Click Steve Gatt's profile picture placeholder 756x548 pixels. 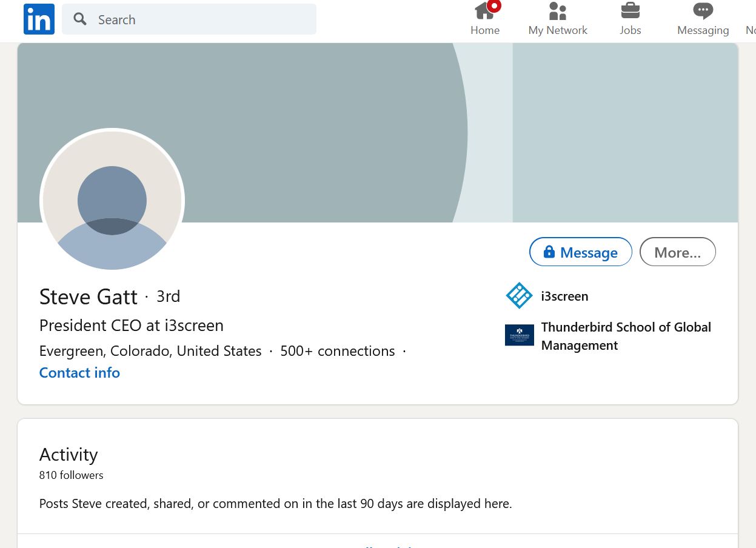pos(112,201)
